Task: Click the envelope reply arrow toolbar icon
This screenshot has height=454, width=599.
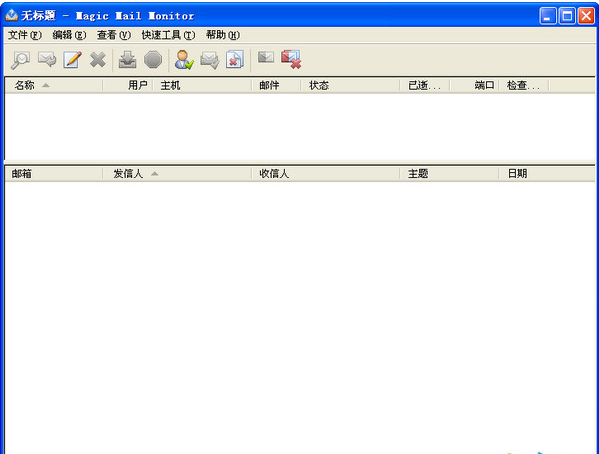Action: tap(47, 60)
